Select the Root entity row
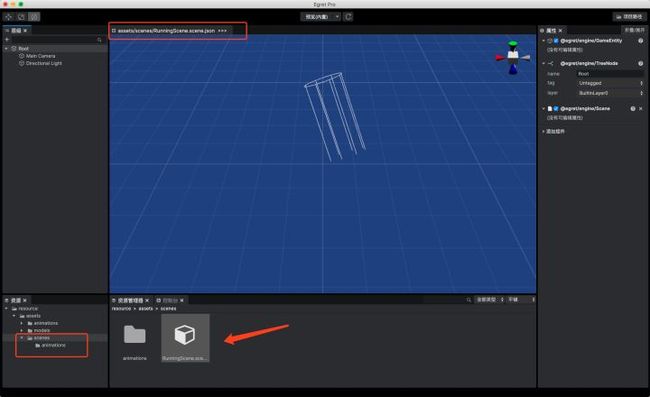 coord(55,48)
